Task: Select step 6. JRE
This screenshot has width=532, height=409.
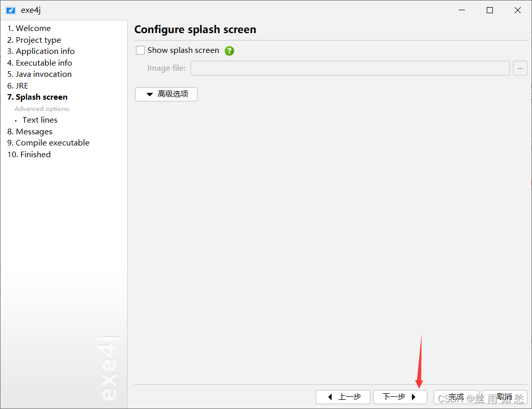Action: tap(18, 85)
